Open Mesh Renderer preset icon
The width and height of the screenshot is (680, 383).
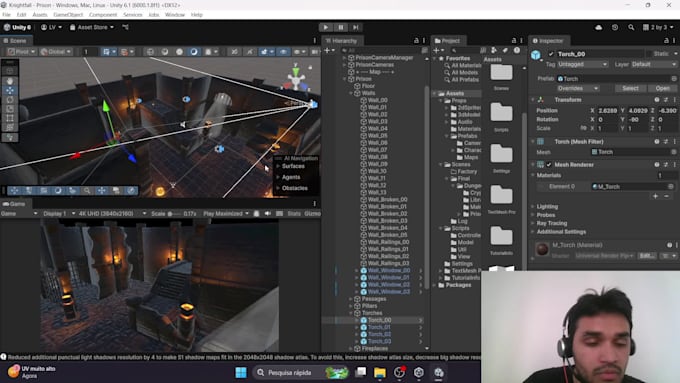pos(666,165)
